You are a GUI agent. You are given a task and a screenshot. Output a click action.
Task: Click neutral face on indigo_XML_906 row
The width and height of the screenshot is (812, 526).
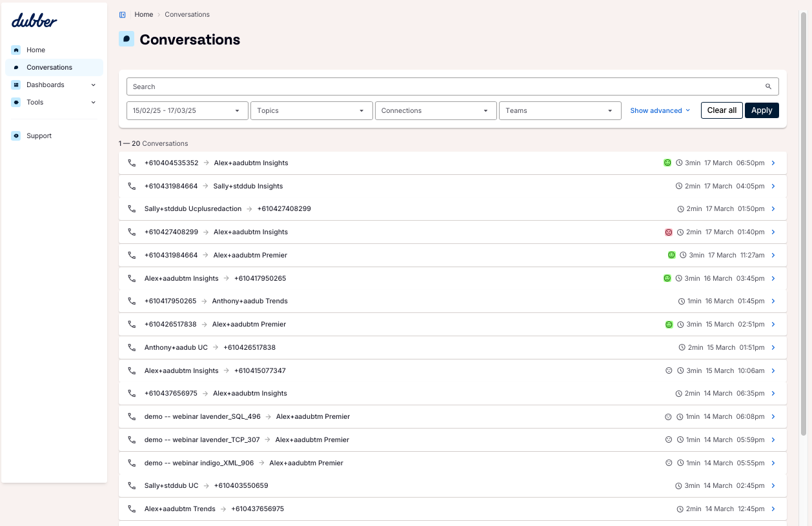(x=669, y=463)
